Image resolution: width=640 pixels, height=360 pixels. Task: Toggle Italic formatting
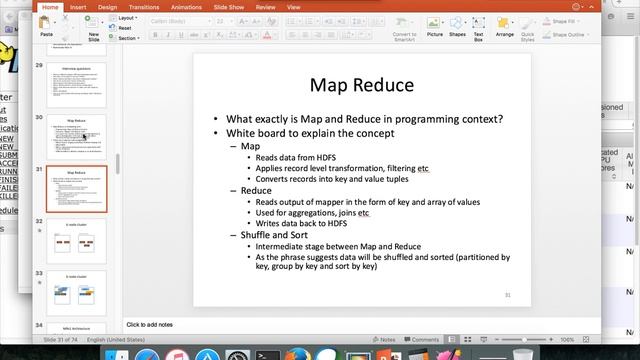[x=168, y=36]
